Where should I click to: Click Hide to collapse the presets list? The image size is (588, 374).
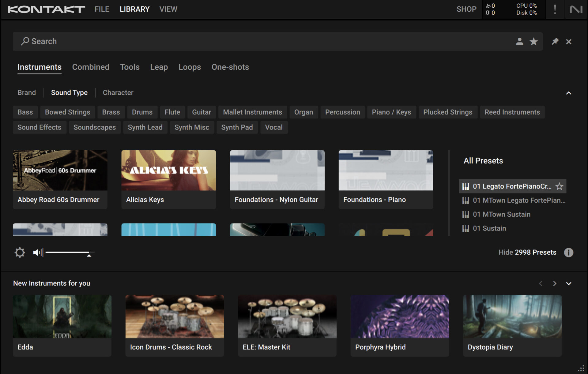click(x=506, y=252)
